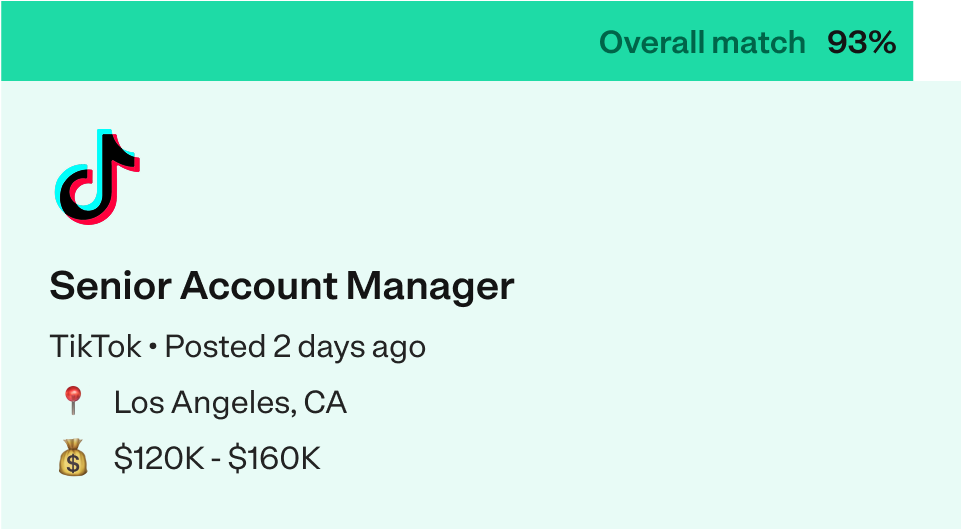
Task: Click the word match in the banner
Action: pos(759,42)
